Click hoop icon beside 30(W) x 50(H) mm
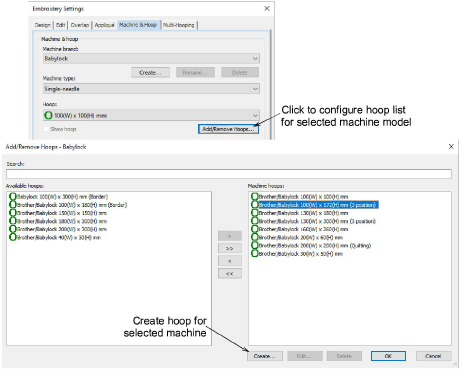The width and height of the screenshot is (467, 372). [x=255, y=254]
